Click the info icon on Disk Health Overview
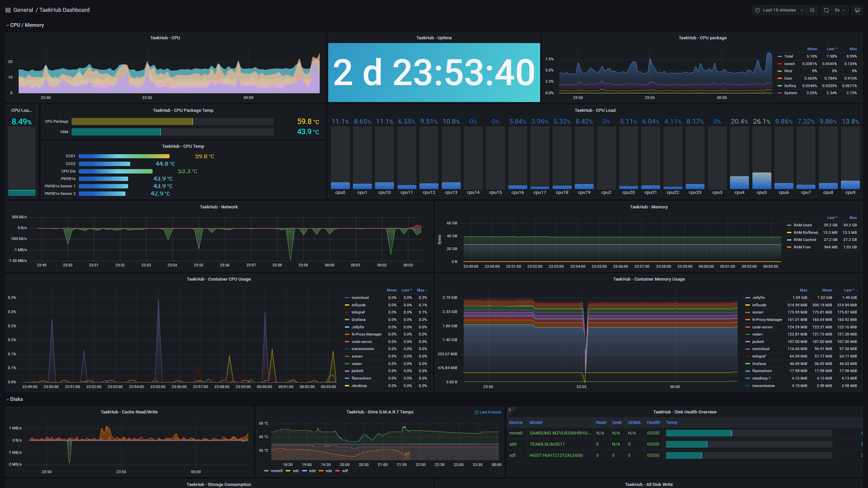This screenshot has width=868, height=488. [x=510, y=410]
